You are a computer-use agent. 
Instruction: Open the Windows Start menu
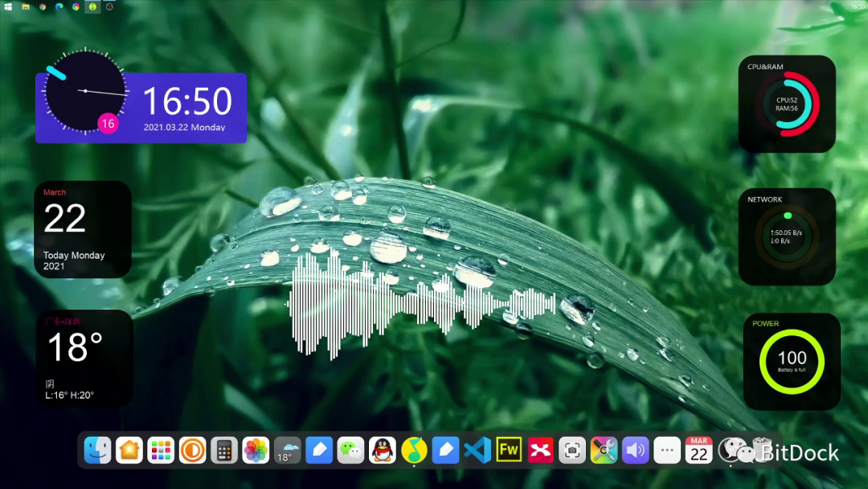point(8,6)
